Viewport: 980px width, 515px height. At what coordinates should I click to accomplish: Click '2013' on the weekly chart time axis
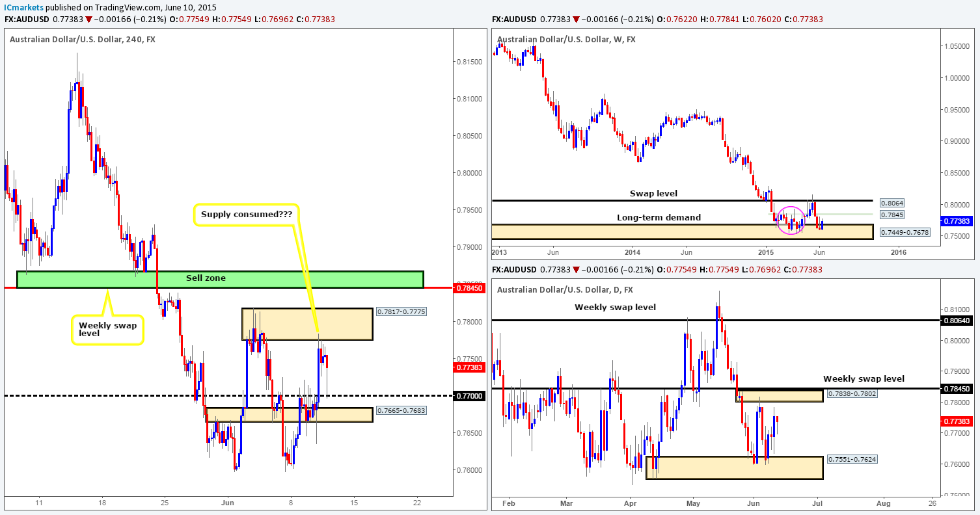tap(500, 251)
